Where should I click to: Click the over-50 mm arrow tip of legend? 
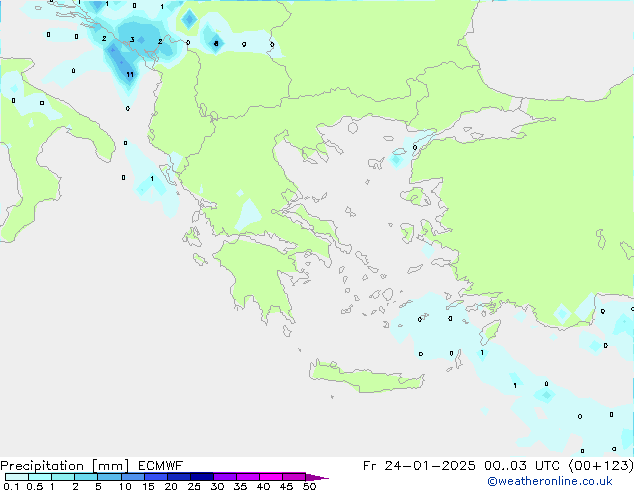pos(317,477)
